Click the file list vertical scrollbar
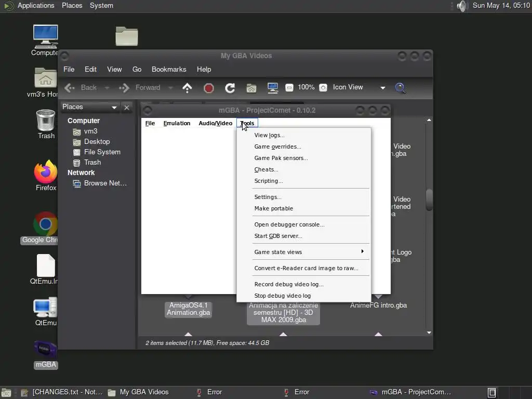The height and width of the screenshot is (399, 532). tap(429, 199)
